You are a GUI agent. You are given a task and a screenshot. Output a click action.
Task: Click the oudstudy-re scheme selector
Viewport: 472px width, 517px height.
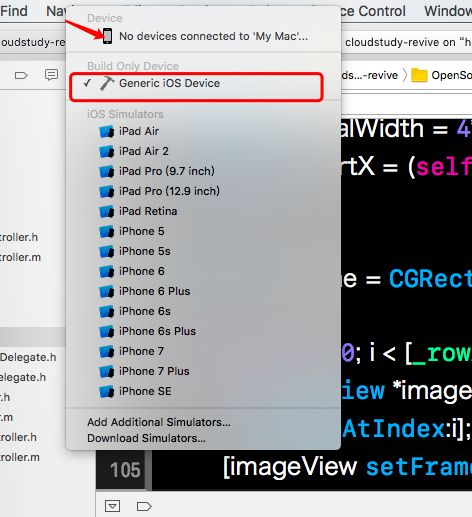[33, 42]
